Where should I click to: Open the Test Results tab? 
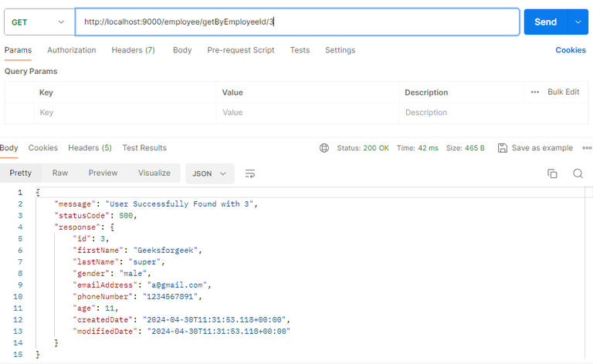pyautogui.click(x=144, y=148)
